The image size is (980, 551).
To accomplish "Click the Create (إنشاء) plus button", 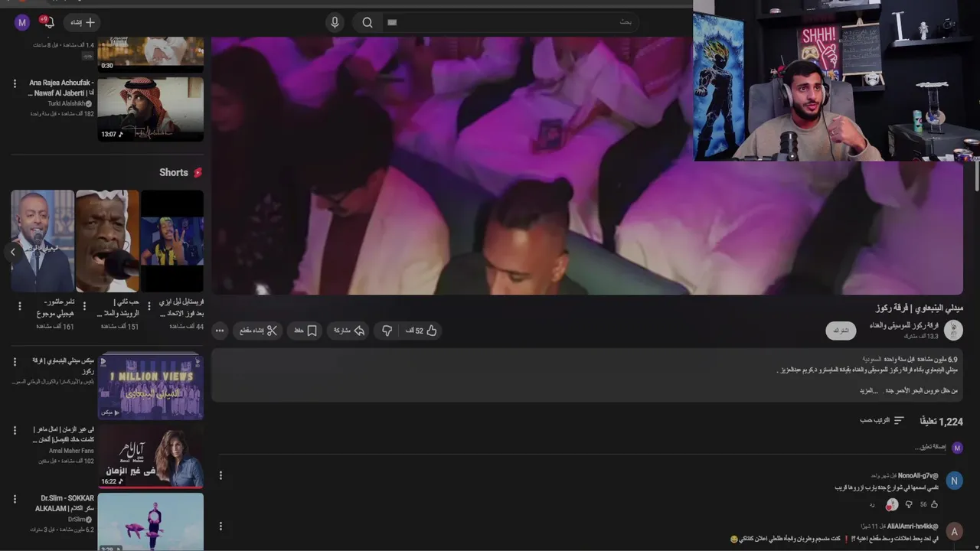I will tap(82, 22).
